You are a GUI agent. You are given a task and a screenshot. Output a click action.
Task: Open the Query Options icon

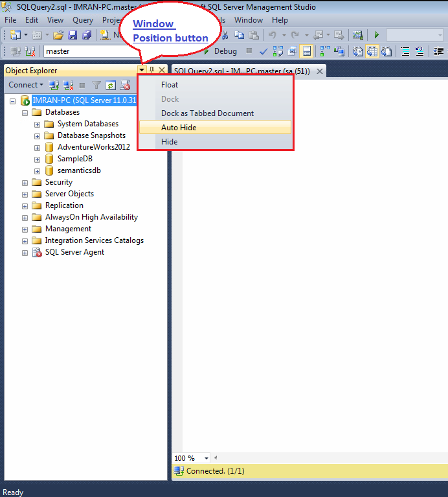292,51
